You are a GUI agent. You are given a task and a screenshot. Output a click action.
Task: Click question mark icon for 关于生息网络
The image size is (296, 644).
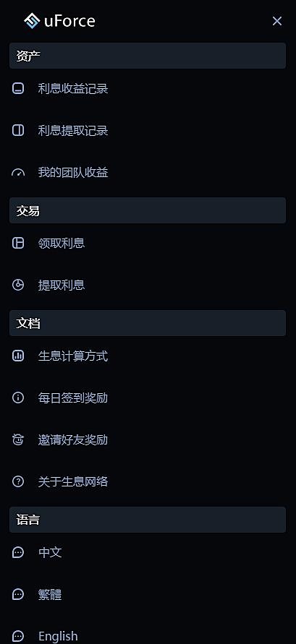tap(18, 481)
